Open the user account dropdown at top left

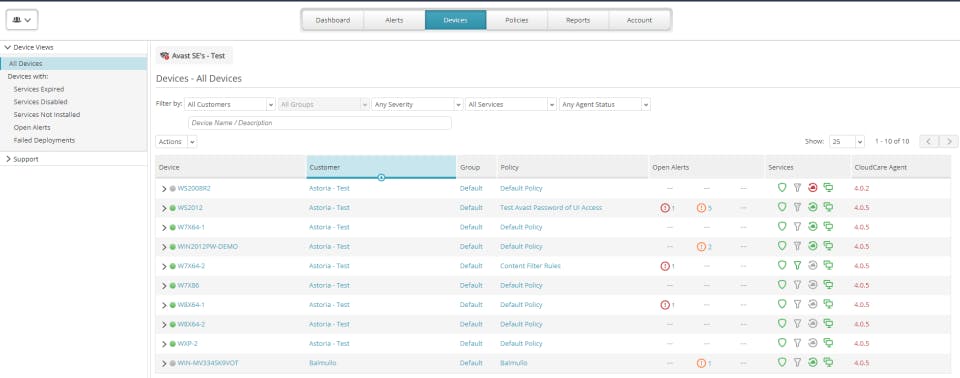22,20
